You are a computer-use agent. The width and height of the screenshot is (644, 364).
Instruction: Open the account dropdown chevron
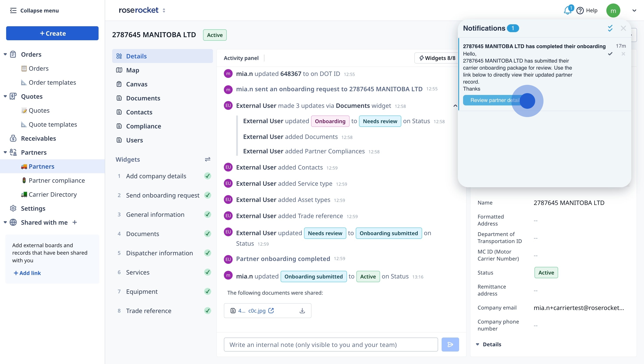[634, 10]
